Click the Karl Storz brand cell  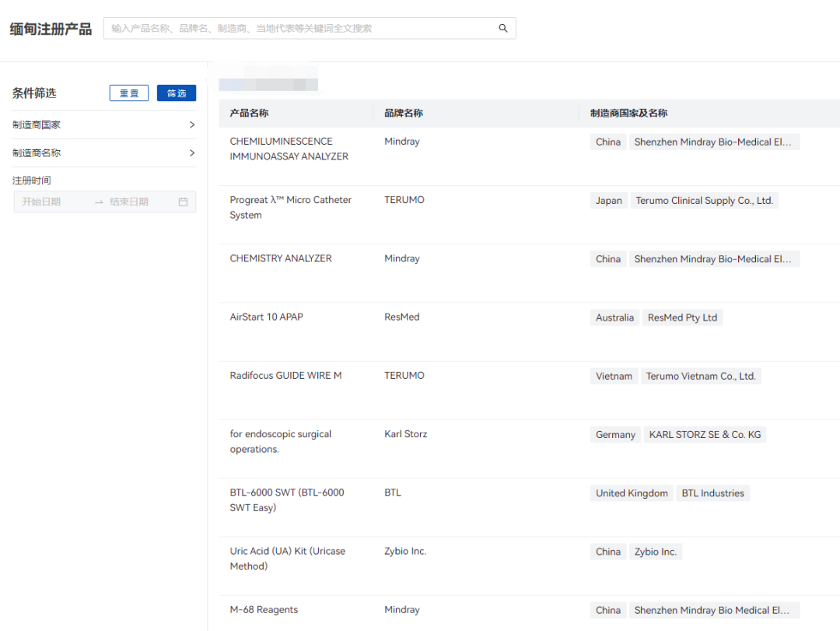405,433
